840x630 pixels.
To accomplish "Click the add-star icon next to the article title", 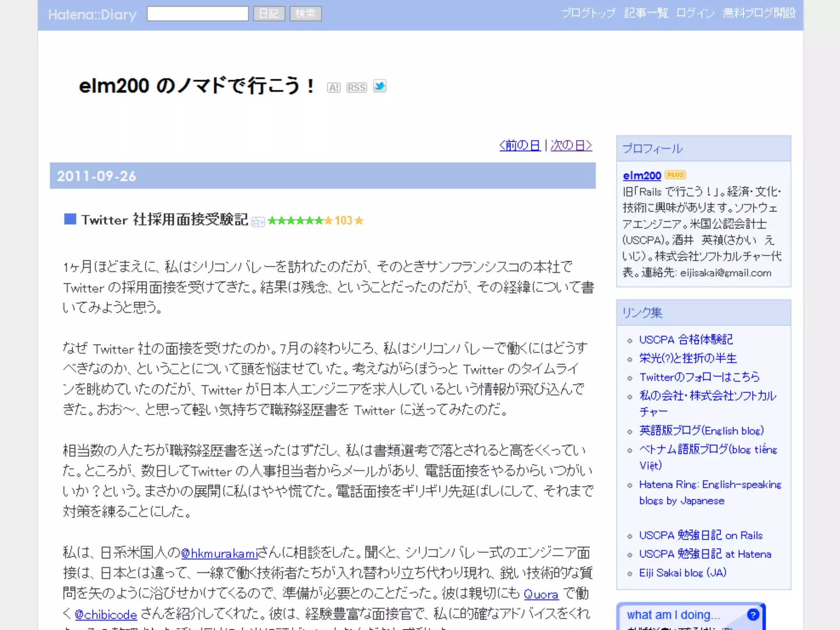I will click(258, 221).
